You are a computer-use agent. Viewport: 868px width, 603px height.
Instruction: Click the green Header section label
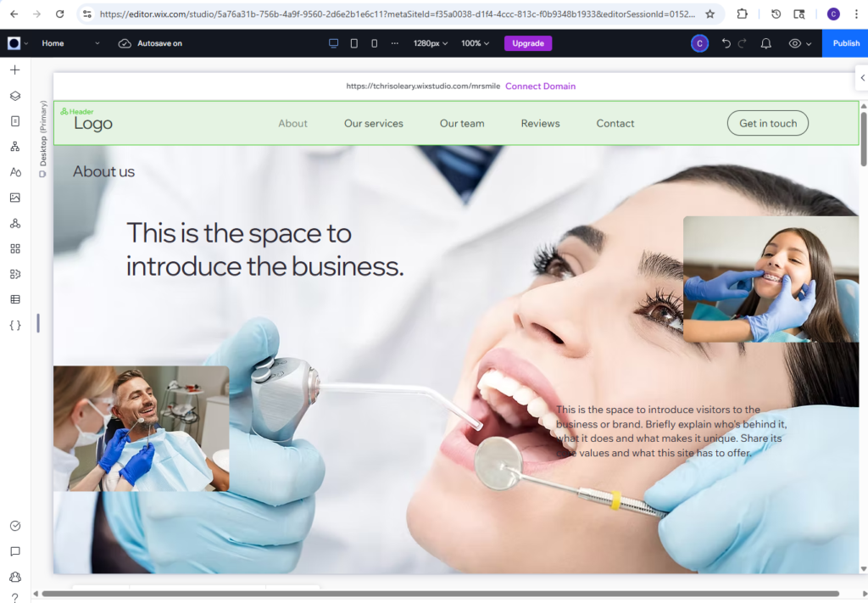point(77,111)
